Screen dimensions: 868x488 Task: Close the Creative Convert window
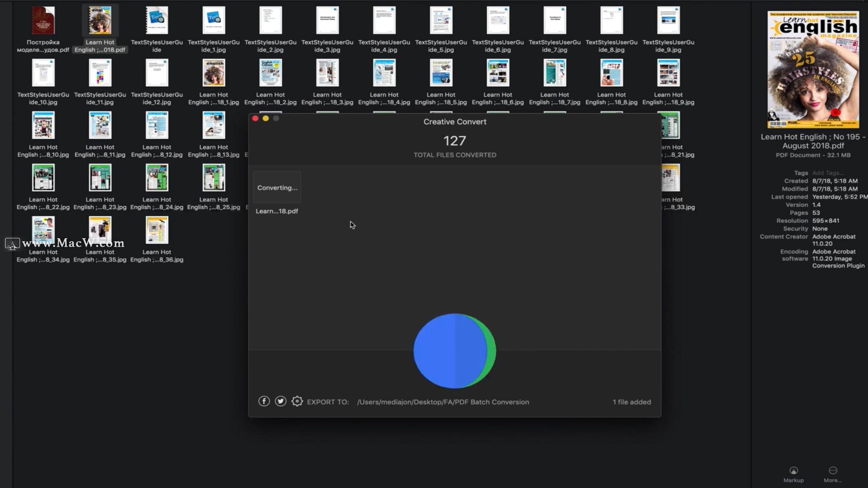coord(255,118)
